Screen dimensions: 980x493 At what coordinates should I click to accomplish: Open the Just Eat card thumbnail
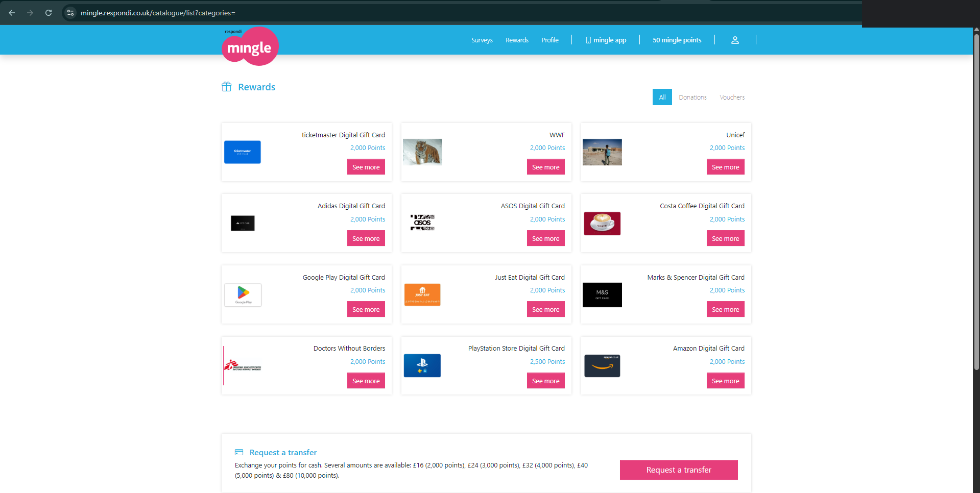point(422,295)
